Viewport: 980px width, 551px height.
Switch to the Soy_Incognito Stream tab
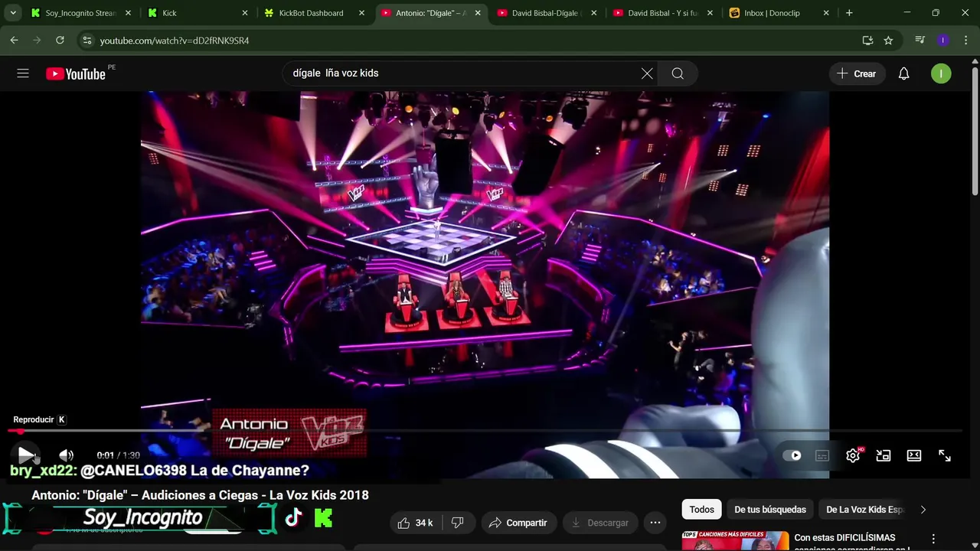(80, 13)
